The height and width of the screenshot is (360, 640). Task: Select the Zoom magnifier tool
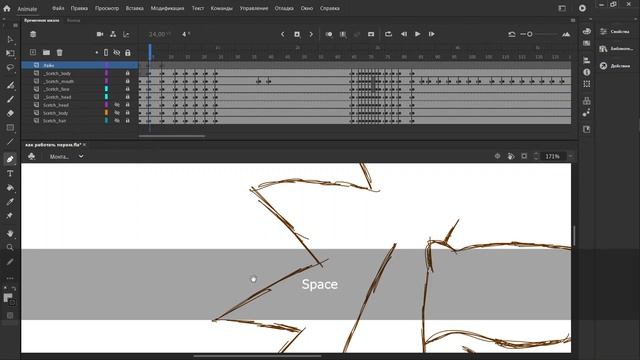[10, 247]
